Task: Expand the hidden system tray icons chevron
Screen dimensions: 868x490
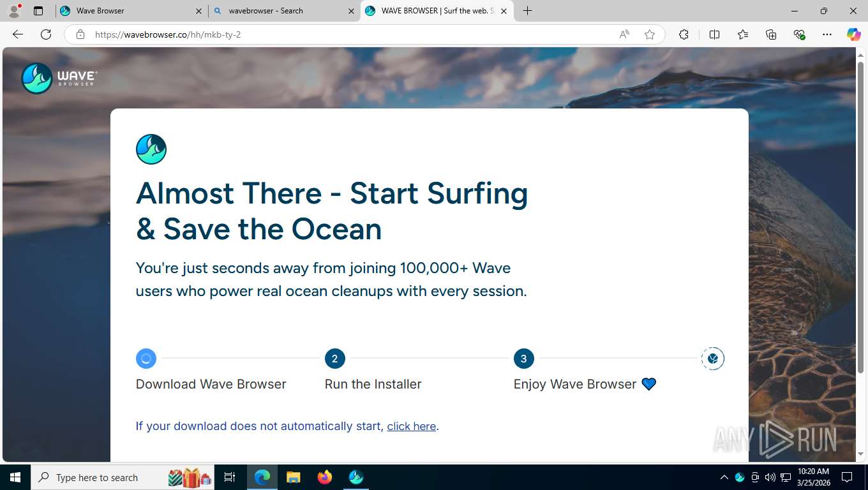Action: click(724, 477)
